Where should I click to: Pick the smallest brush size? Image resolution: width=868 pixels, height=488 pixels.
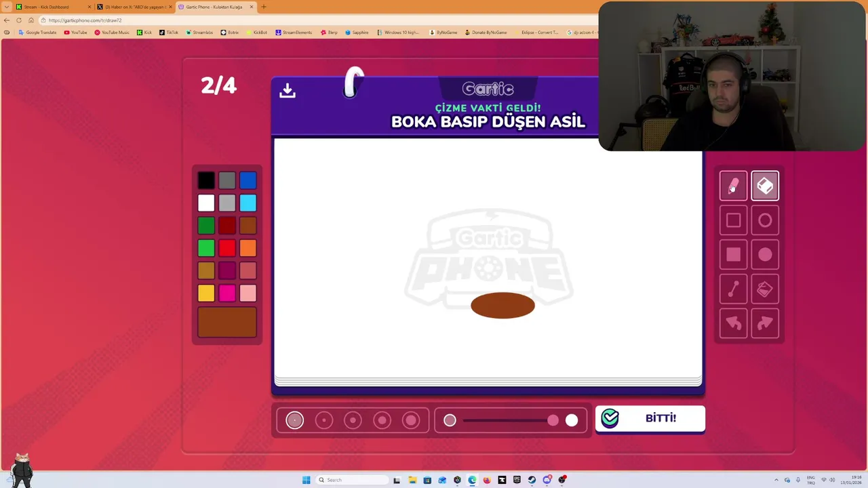[x=295, y=420]
